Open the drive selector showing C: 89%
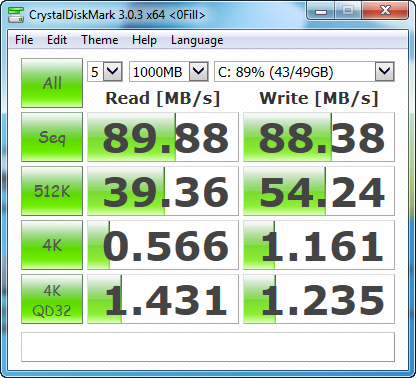This screenshot has height=378, width=416. [x=304, y=71]
